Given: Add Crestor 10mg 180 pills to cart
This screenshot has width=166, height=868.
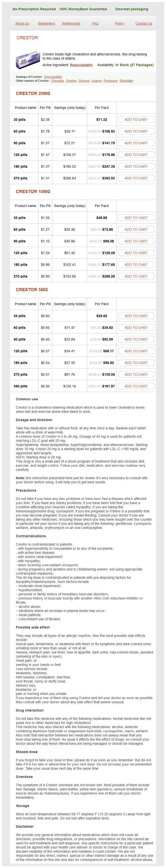Looking at the screenshot, I should click(136, 265).
